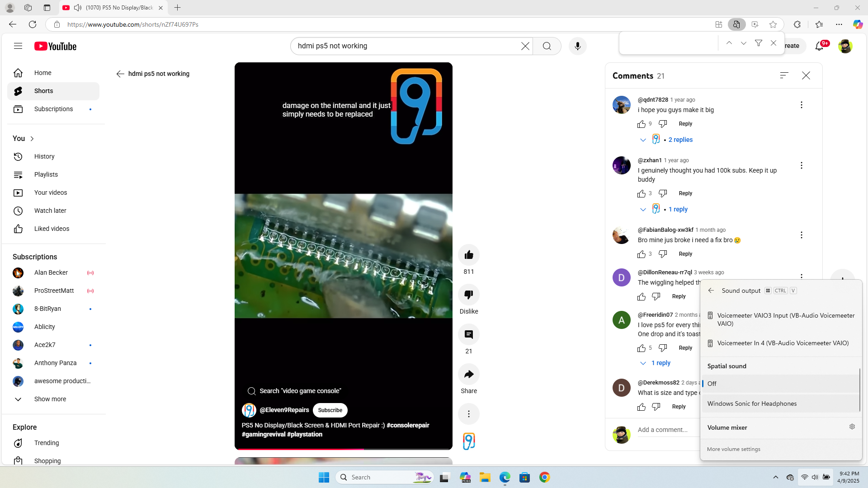The image size is (868, 488).
Task: Reply to @FabianBalog-xw3kf's comment
Action: coord(685,254)
